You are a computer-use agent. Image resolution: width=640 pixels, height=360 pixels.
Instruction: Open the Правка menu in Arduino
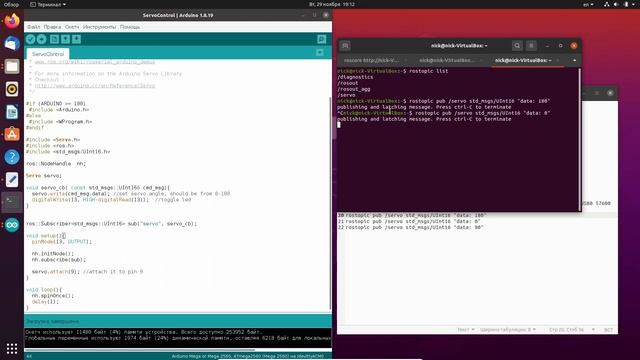point(52,27)
